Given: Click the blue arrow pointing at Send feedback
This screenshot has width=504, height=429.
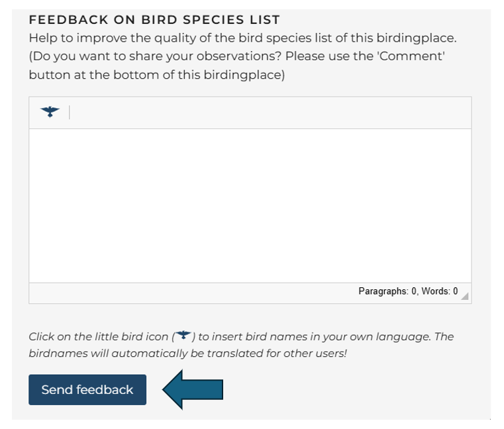Looking at the screenshot, I should 193,389.
